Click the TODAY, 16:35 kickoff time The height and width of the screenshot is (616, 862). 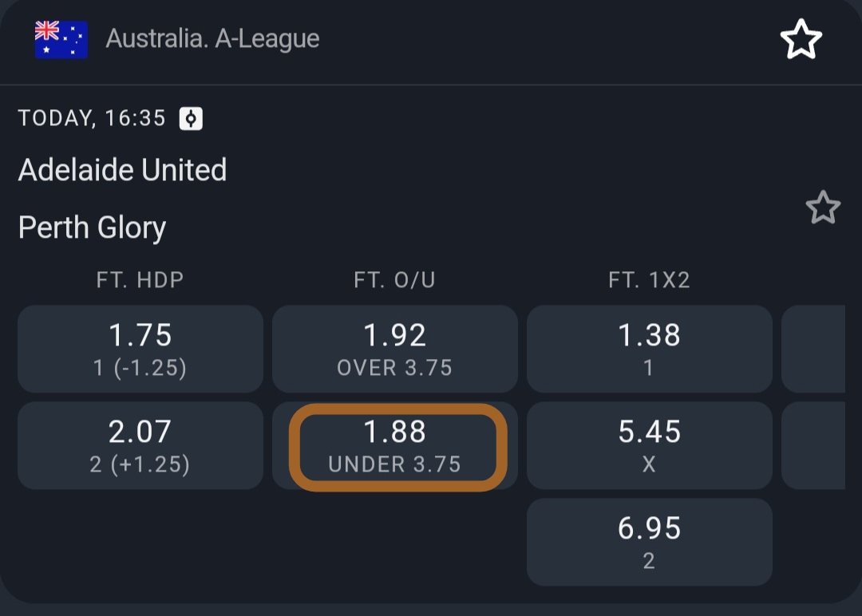92,119
